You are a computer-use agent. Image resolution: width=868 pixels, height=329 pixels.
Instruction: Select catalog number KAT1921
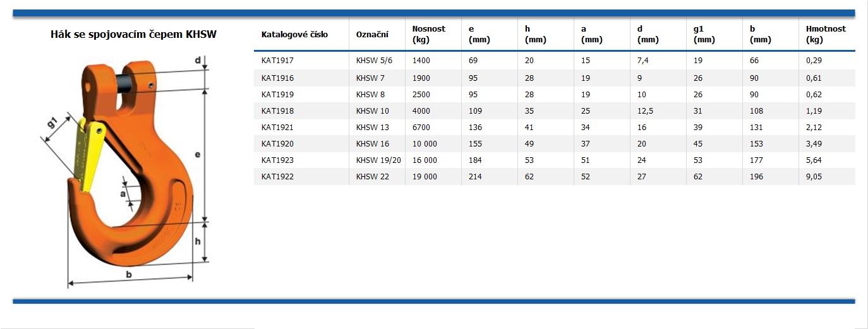(x=277, y=128)
